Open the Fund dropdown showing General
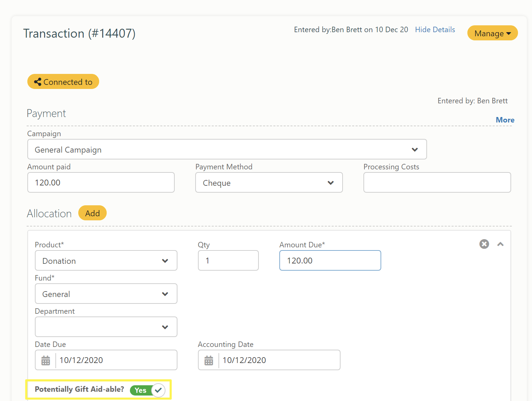Viewport: 532px width, 401px height. pyautogui.click(x=106, y=294)
